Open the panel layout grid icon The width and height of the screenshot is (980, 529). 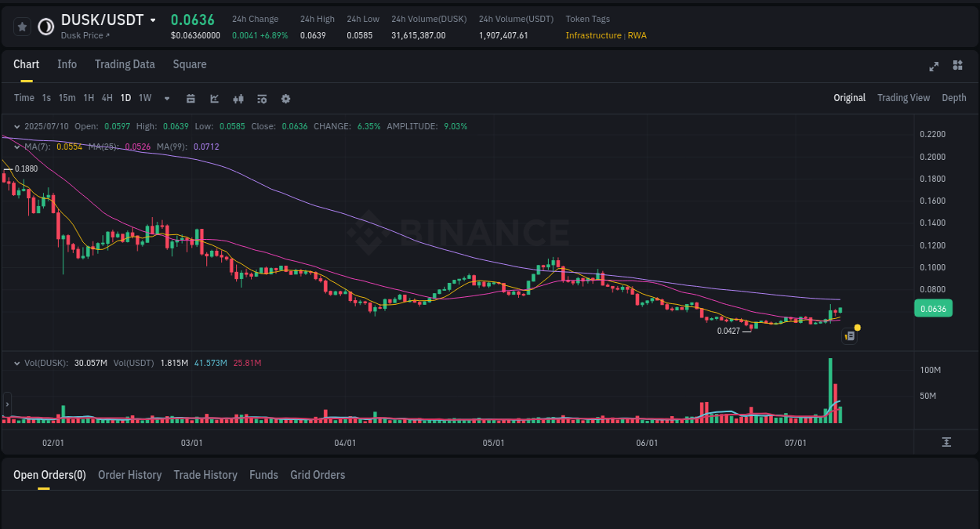coord(957,67)
